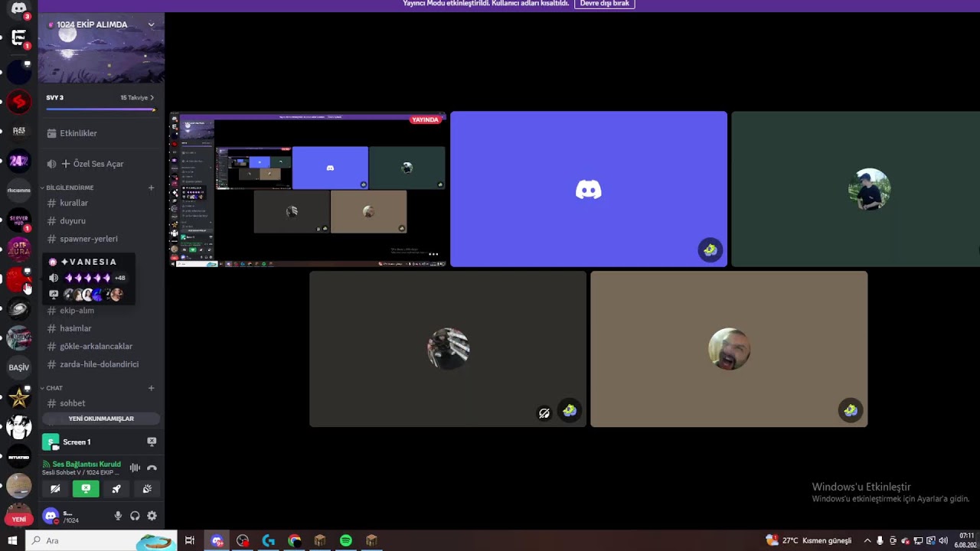Click the speaker icon beside Özel Ses Açar

pyautogui.click(x=51, y=164)
